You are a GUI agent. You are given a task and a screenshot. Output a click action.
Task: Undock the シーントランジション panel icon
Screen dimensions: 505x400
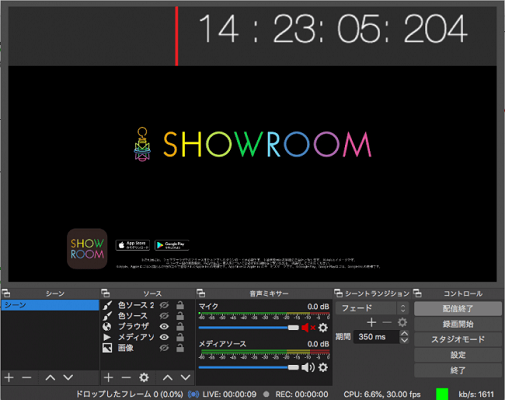tap(338, 293)
